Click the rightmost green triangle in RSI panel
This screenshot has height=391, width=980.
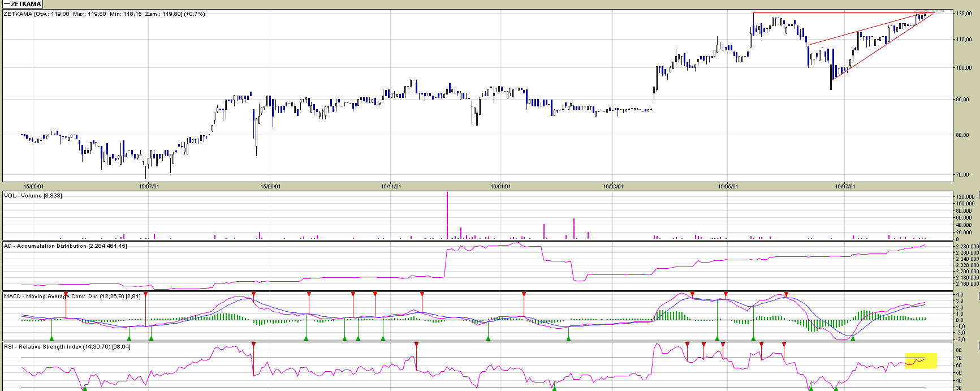pyautogui.click(x=835, y=388)
